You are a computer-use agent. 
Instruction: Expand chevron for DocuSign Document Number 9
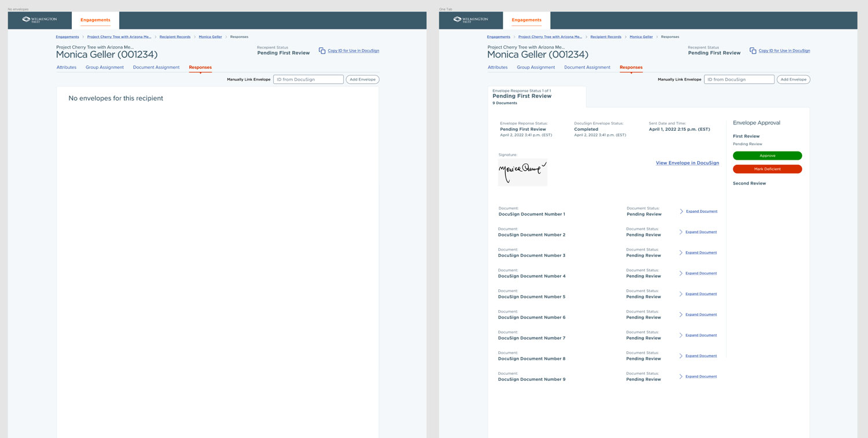tap(681, 377)
